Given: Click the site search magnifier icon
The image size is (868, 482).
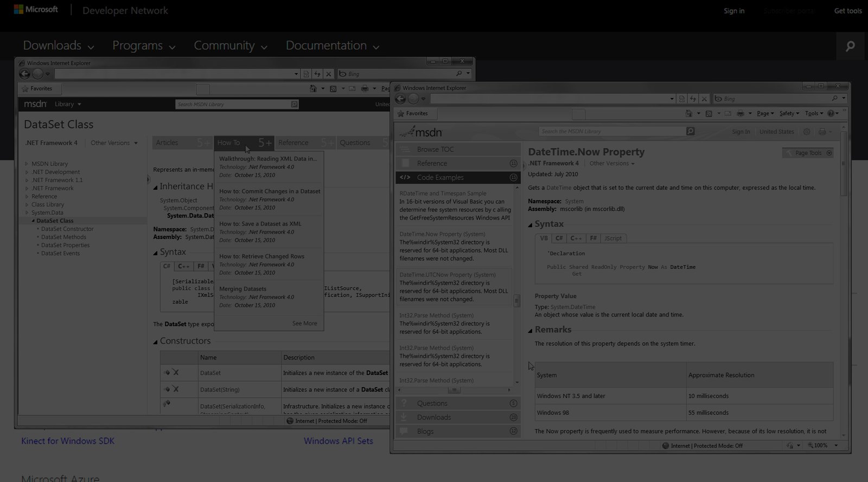Looking at the screenshot, I should click(850, 47).
